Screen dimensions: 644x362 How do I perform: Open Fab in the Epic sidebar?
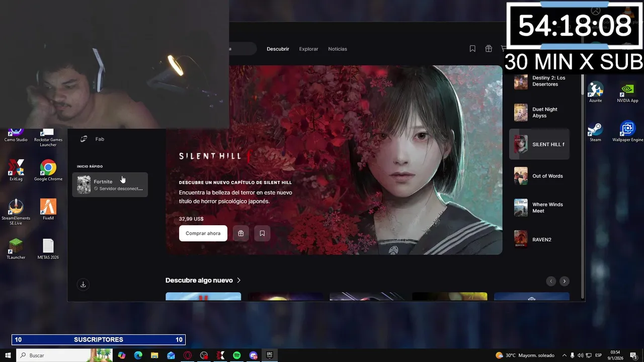click(x=100, y=139)
